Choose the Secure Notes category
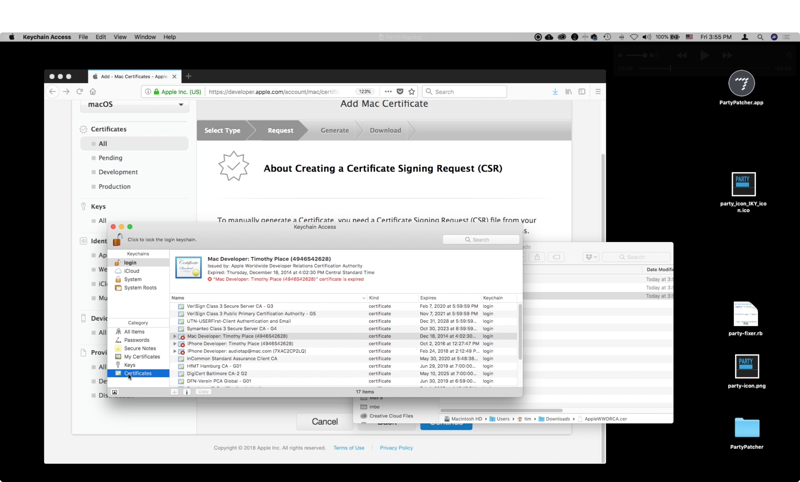 pos(138,348)
